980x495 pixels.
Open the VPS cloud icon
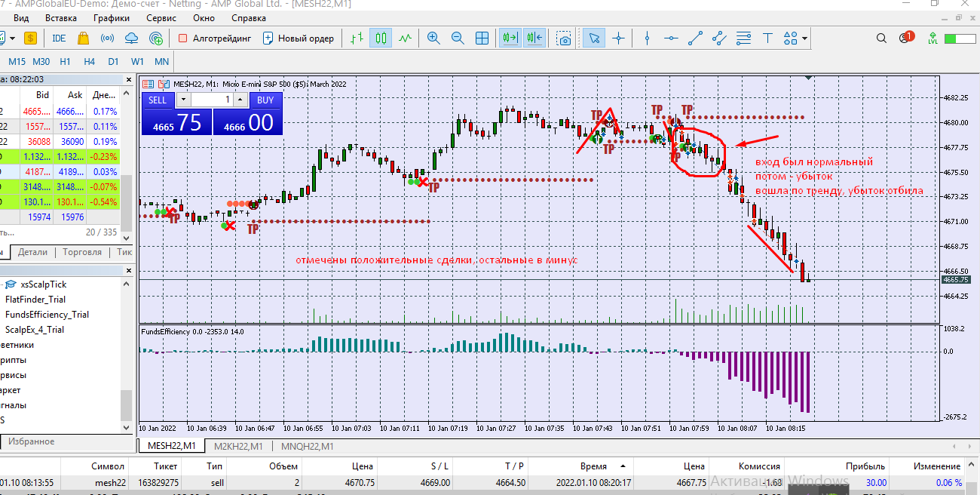[131, 38]
